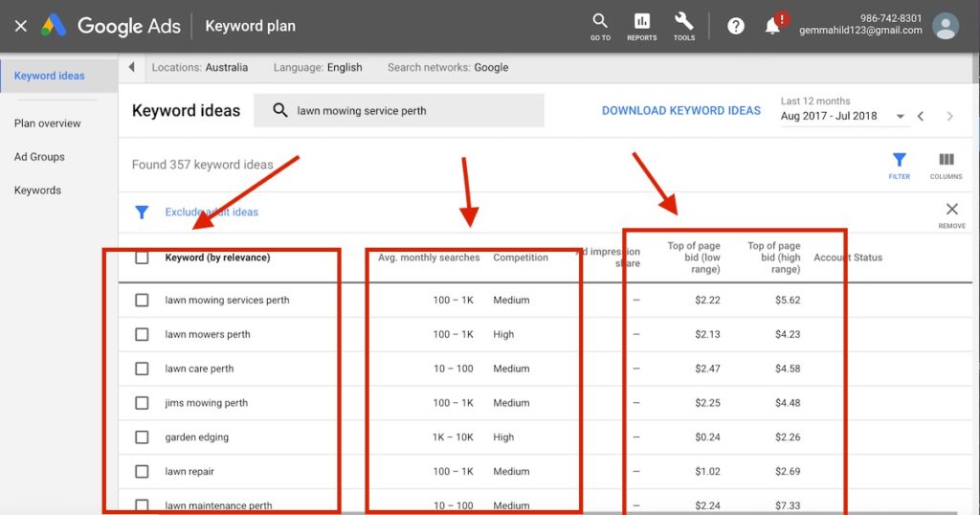The image size is (980, 515).
Task: Check the box for garden edging
Action: [x=142, y=437]
